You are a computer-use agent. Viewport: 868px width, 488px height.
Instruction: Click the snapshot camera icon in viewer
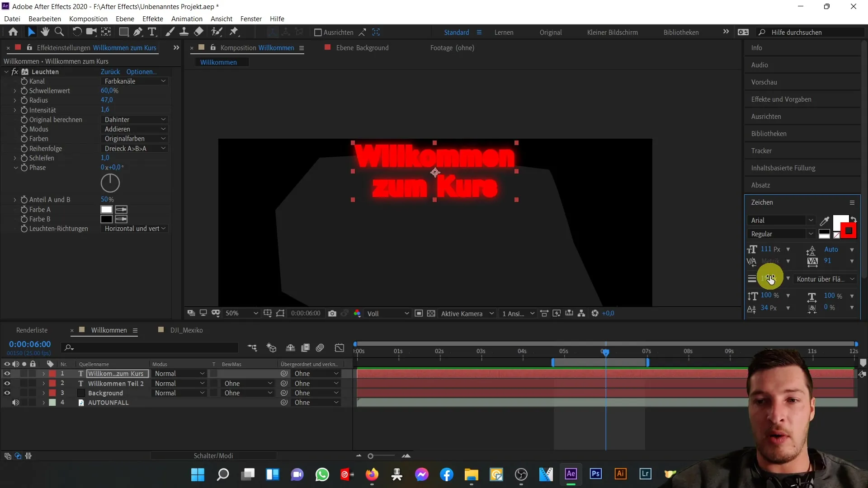click(332, 313)
